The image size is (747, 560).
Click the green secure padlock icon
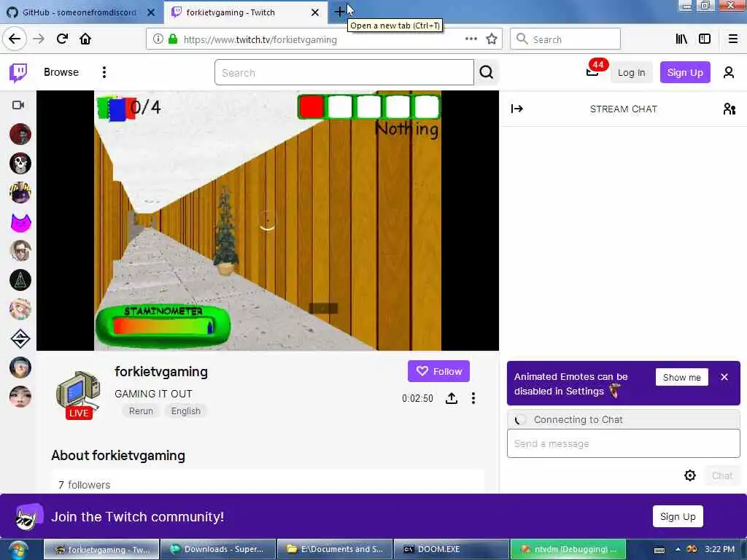(173, 39)
